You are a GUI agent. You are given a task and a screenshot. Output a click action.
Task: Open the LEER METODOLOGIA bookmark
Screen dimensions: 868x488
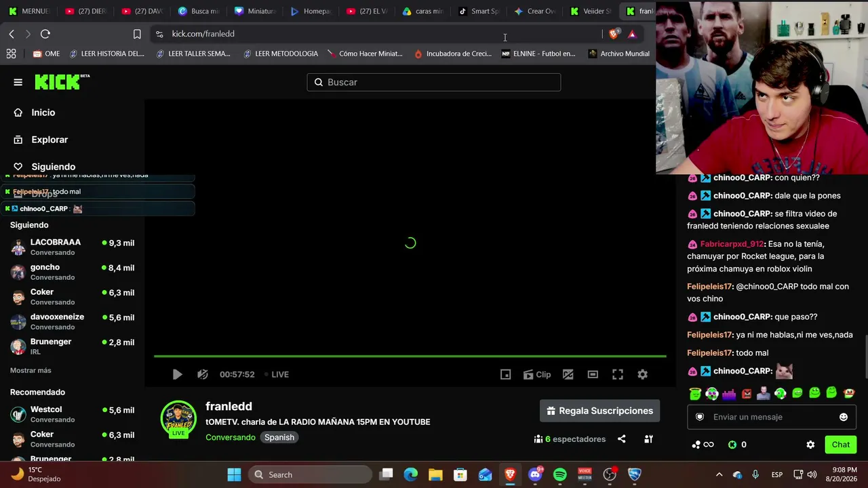[x=281, y=54]
